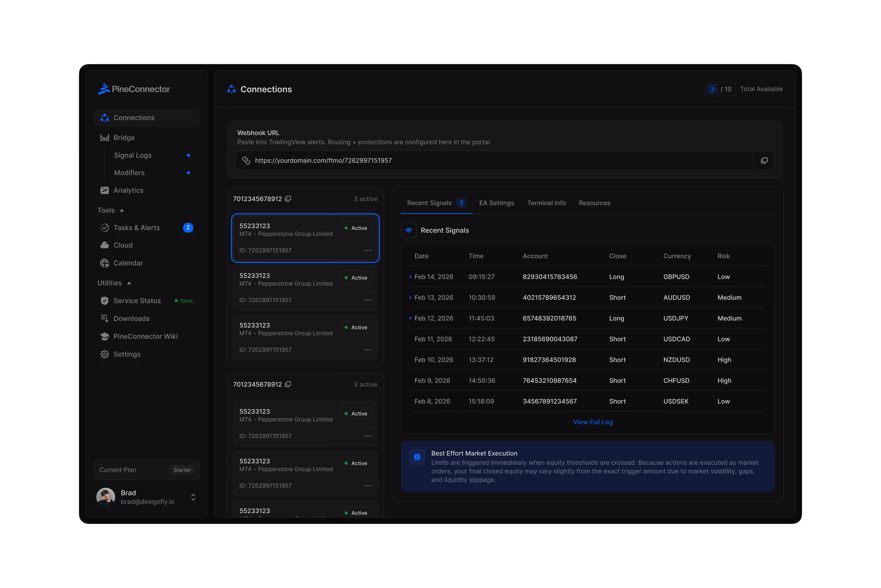Copy the webhook URL with the copy icon

pyautogui.click(x=764, y=160)
